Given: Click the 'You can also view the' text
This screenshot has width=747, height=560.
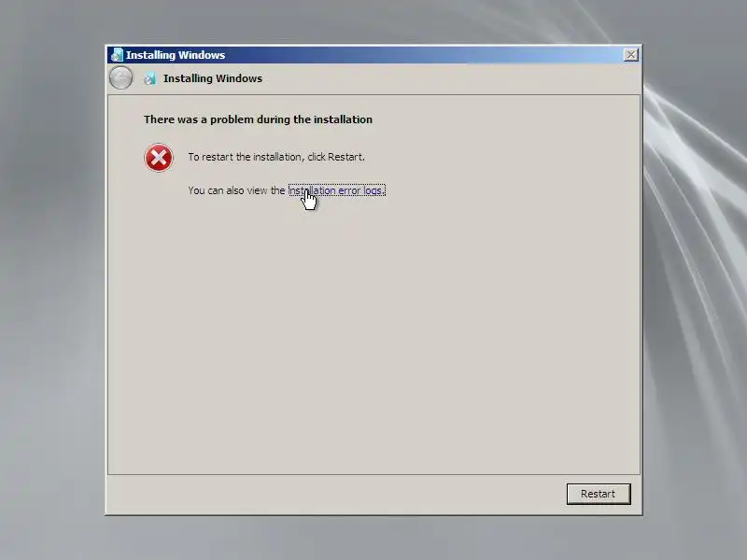Looking at the screenshot, I should tap(236, 190).
